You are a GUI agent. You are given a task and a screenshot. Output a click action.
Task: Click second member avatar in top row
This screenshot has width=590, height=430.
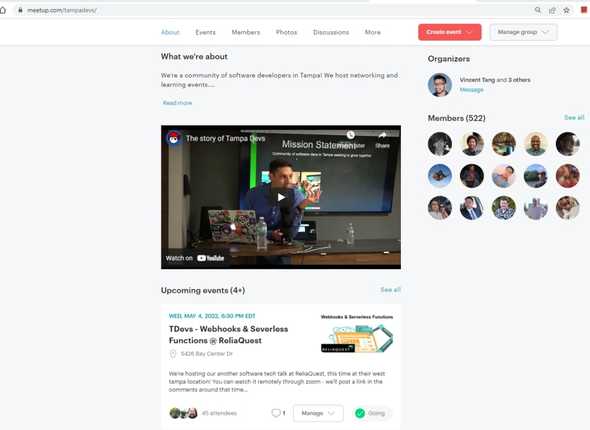472,144
